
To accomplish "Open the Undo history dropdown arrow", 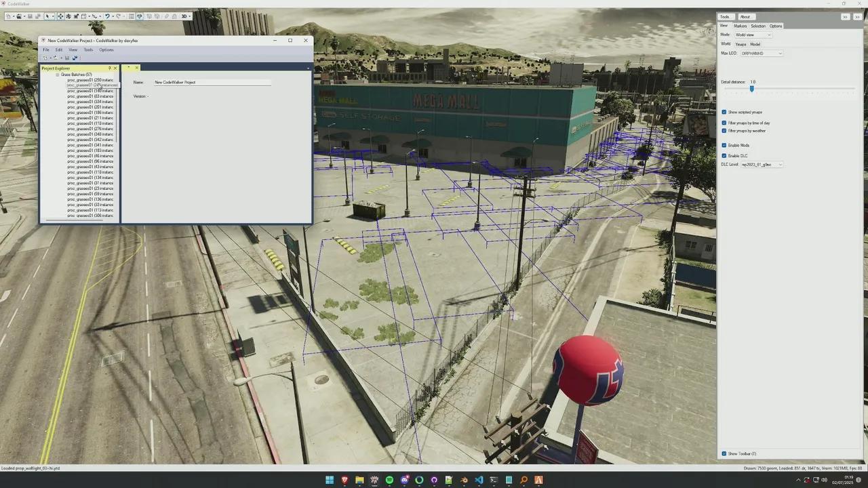I will pyautogui.click(x=113, y=16).
